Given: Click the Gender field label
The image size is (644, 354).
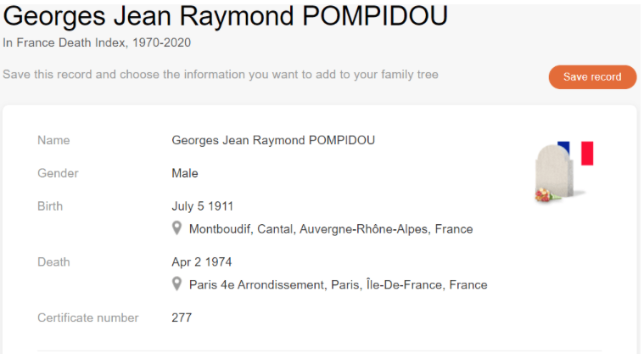Looking at the screenshot, I should (58, 173).
